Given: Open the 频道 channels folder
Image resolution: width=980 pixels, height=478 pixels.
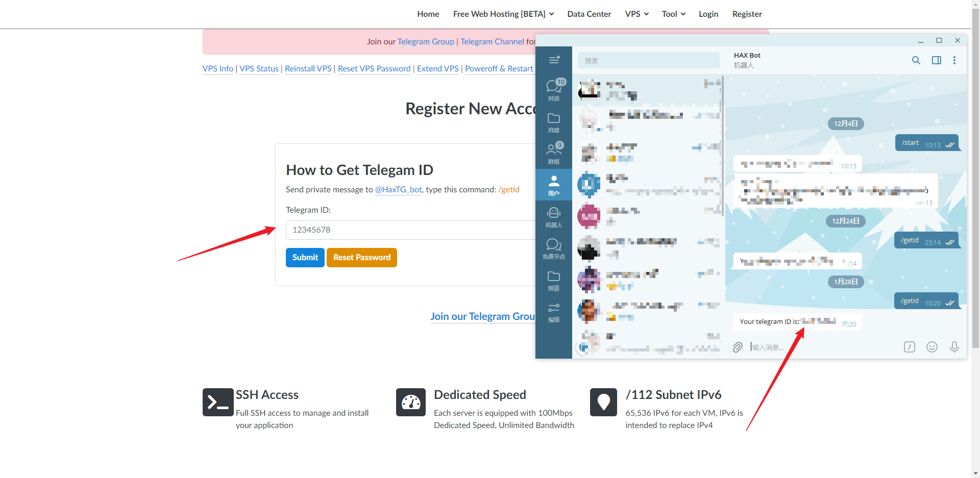Looking at the screenshot, I should [554, 280].
